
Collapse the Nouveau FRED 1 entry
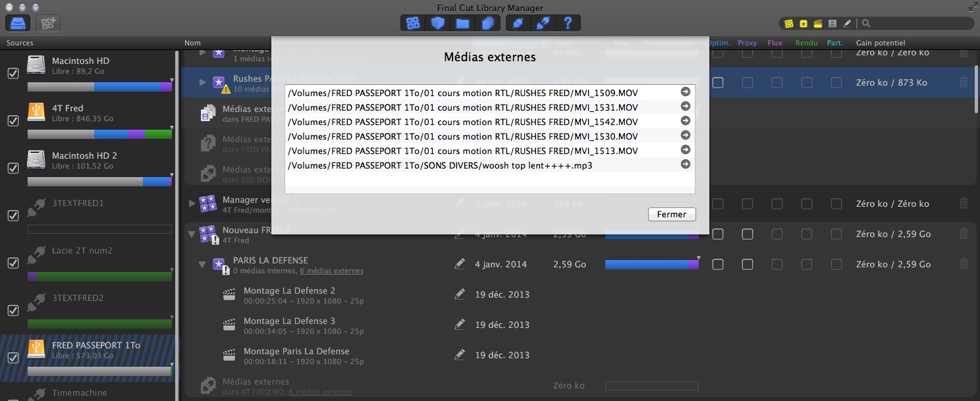(x=191, y=234)
